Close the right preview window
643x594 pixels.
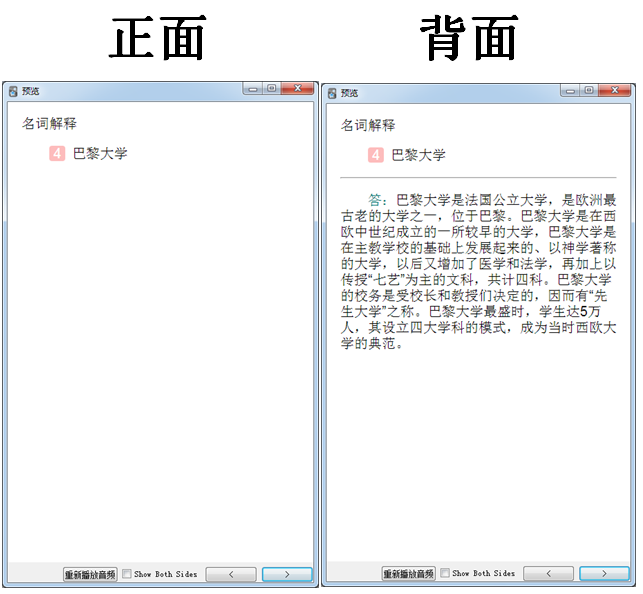615,90
